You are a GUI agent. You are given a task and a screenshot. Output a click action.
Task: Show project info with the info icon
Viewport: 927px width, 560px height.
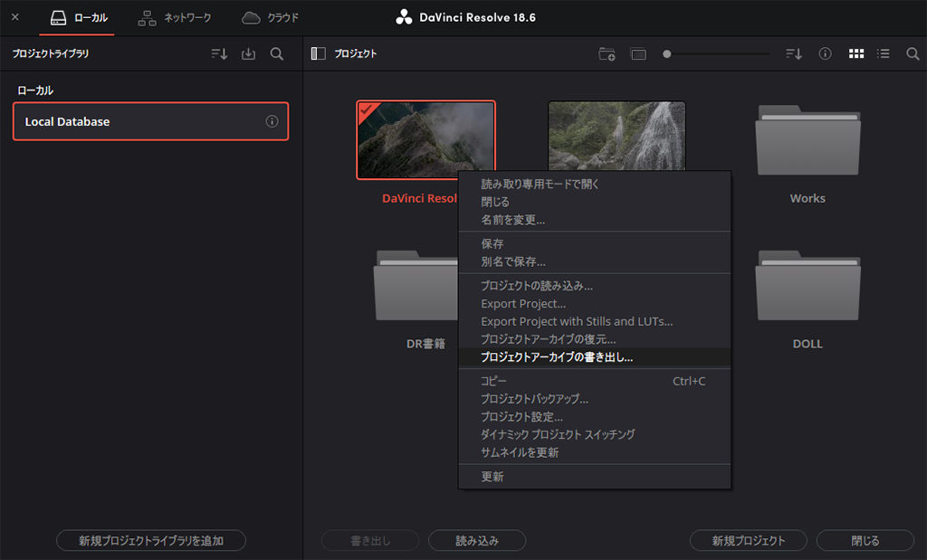pos(826,53)
